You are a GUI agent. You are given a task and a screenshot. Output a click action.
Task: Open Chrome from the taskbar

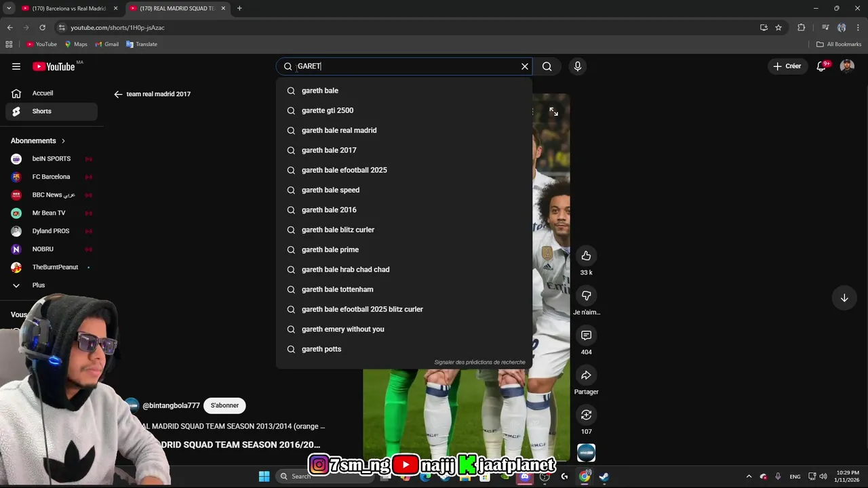[585, 476]
